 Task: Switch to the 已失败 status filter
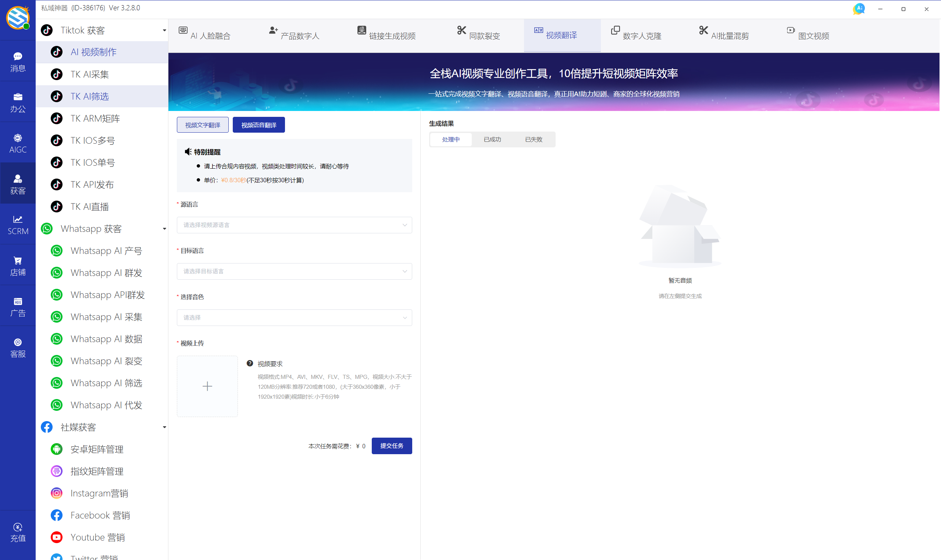coord(533,139)
